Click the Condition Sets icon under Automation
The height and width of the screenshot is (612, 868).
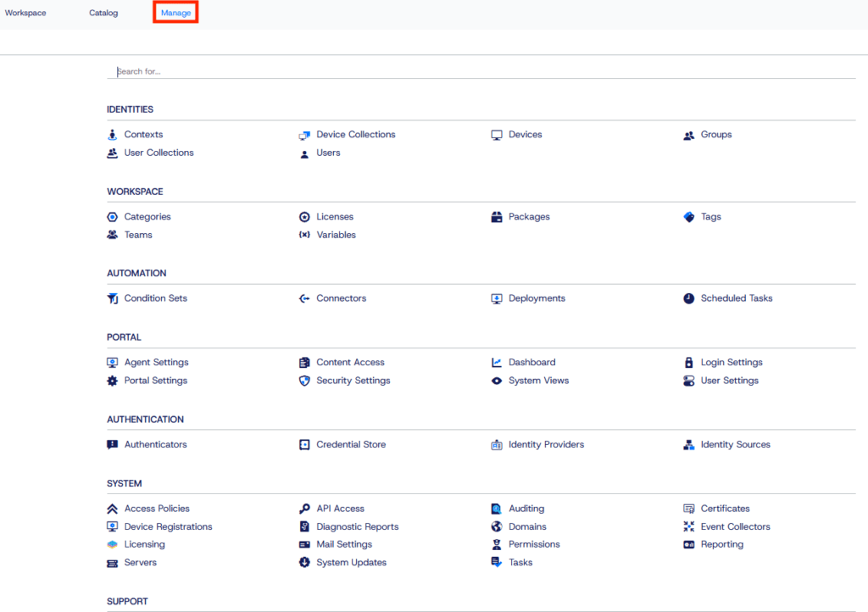pyautogui.click(x=113, y=298)
